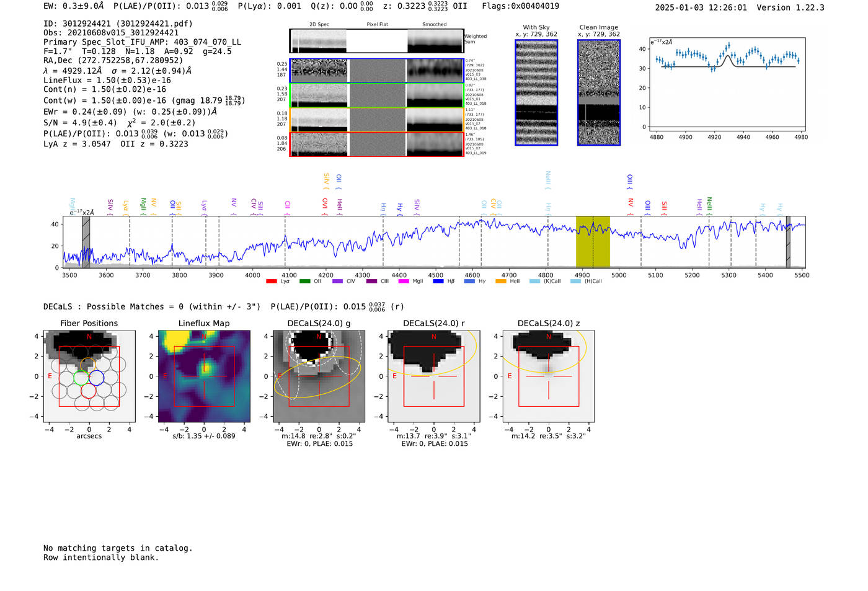Click the green fiber circle in Fiber Positions
The image size is (868, 591).
81,377
